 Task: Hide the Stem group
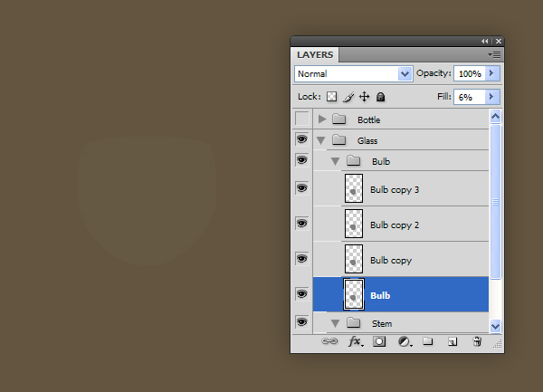(x=302, y=322)
